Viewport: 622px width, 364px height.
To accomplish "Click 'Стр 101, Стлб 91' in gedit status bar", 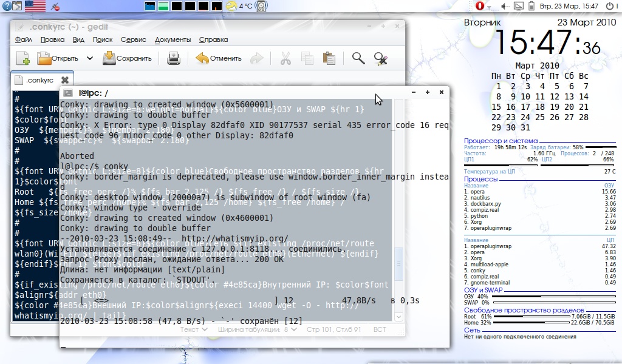I will pos(333,329).
